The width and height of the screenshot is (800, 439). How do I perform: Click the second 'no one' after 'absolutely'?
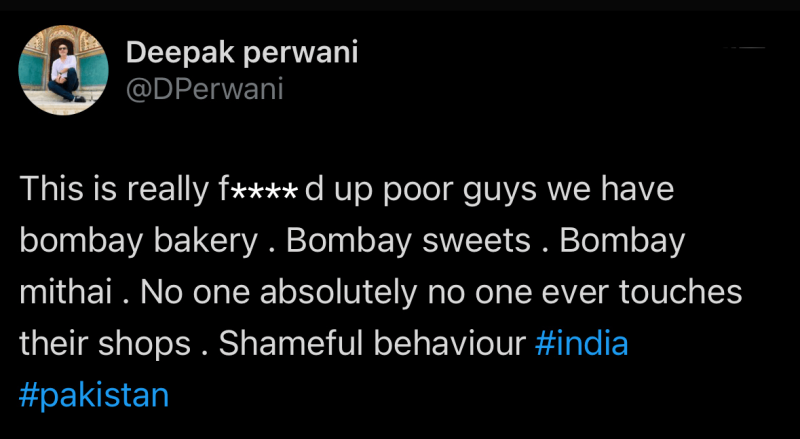(500, 293)
